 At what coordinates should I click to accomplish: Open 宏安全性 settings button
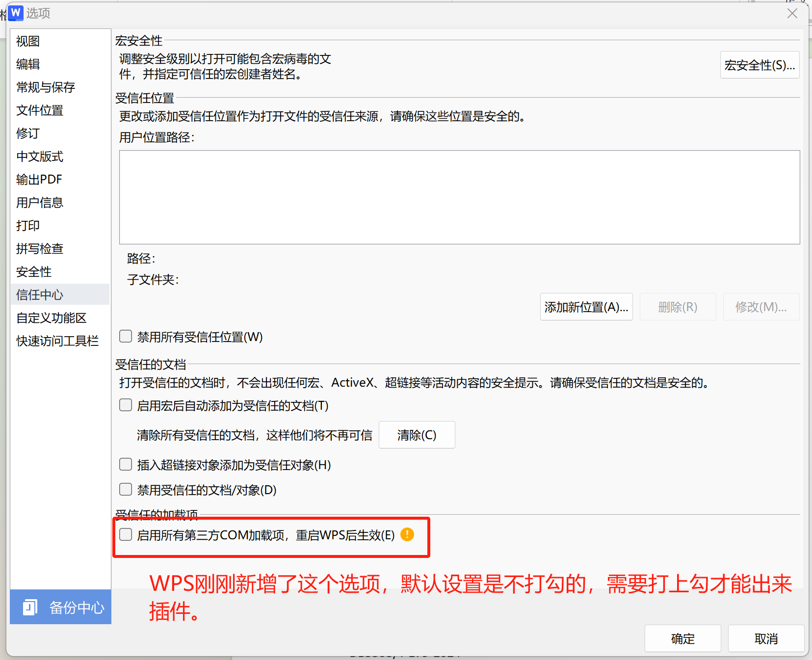pos(759,65)
